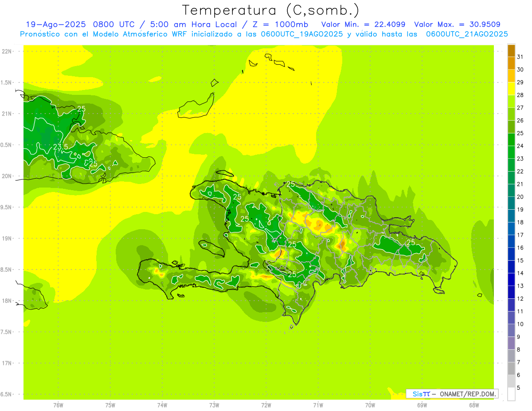
Task: Click the "Valor Min. = 22.4099" value
Action: [x=363, y=24]
